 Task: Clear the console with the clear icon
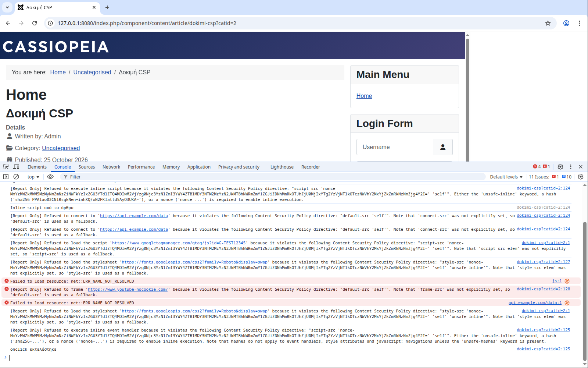(16, 177)
